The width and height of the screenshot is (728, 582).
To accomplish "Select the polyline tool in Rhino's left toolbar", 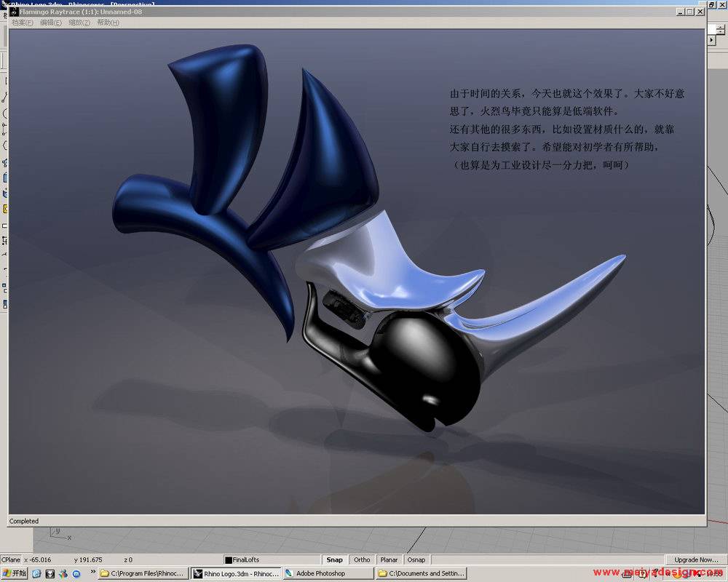I will (4, 97).
